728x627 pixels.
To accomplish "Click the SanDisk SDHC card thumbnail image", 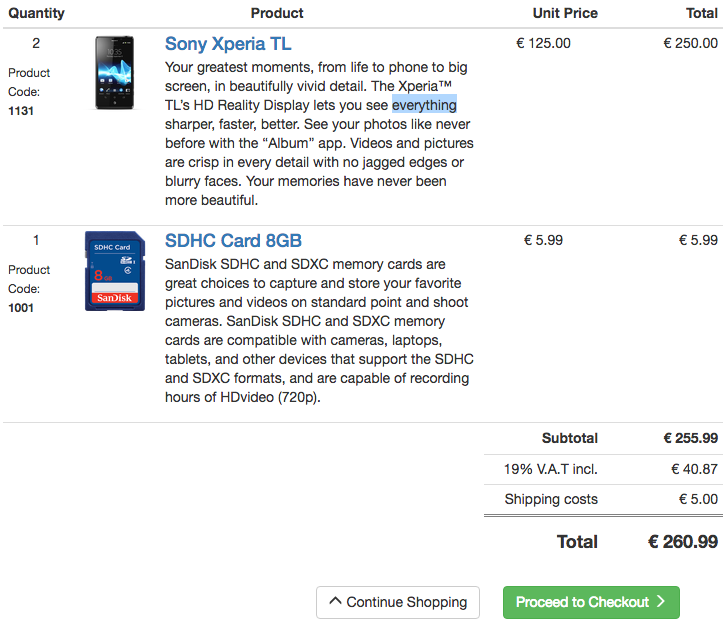I will pyautogui.click(x=115, y=271).
